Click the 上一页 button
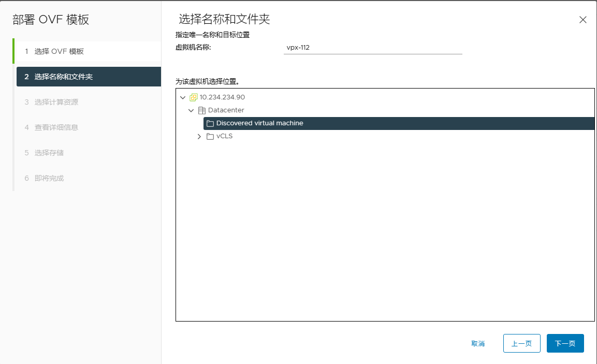 click(x=521, y=343)
